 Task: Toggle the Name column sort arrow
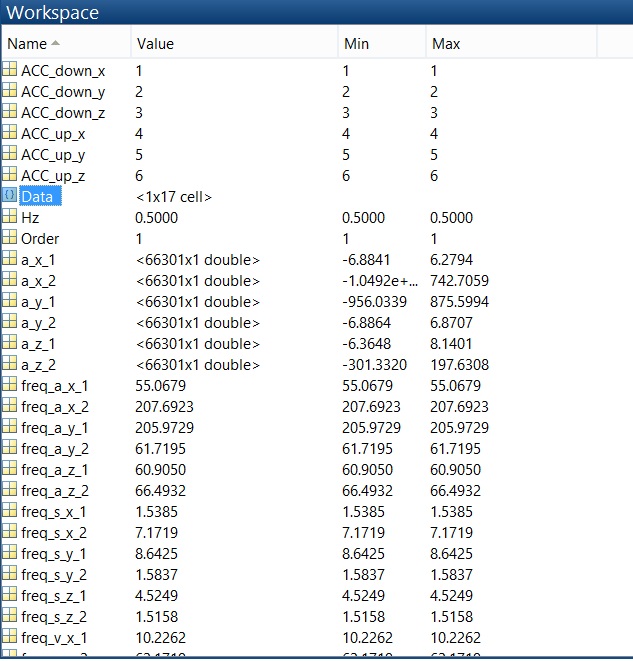(55, 44)
